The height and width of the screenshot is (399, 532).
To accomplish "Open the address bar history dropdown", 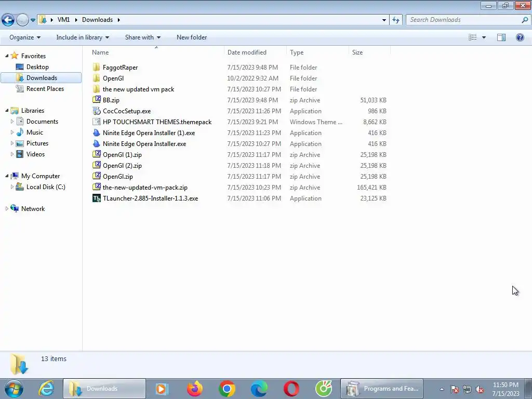I will click(384, 20).
